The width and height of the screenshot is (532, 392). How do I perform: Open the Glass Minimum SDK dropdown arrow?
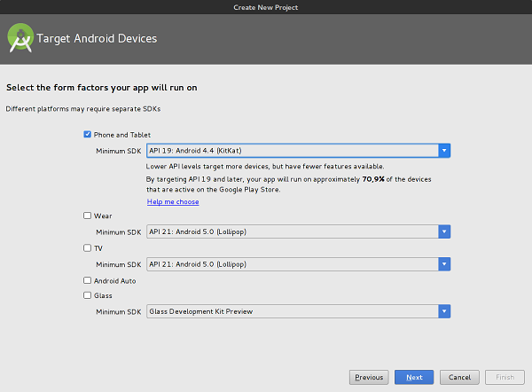[x=444, y=311]
